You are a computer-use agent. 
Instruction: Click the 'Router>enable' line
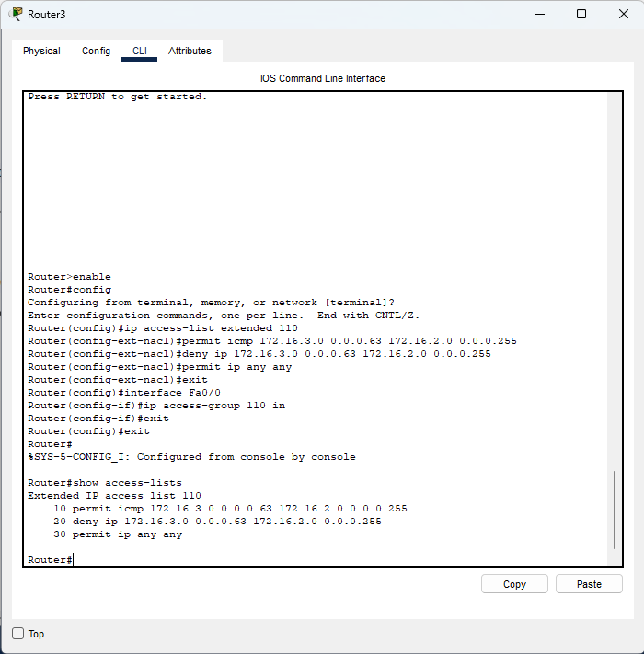pyautogui.click(x=69, y=277)
